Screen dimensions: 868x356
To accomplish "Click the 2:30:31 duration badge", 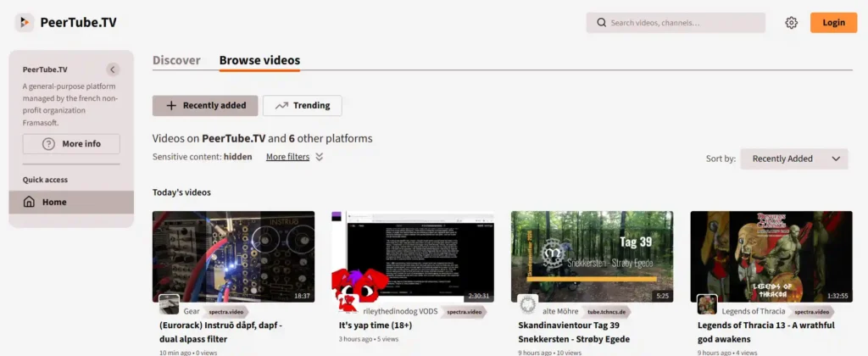I will pyautogui.click(x=479, y=296).
